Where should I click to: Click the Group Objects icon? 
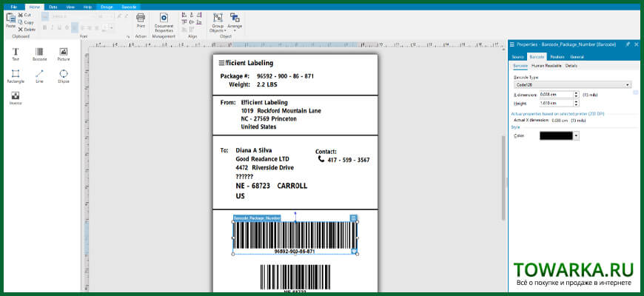click(218, 18)
